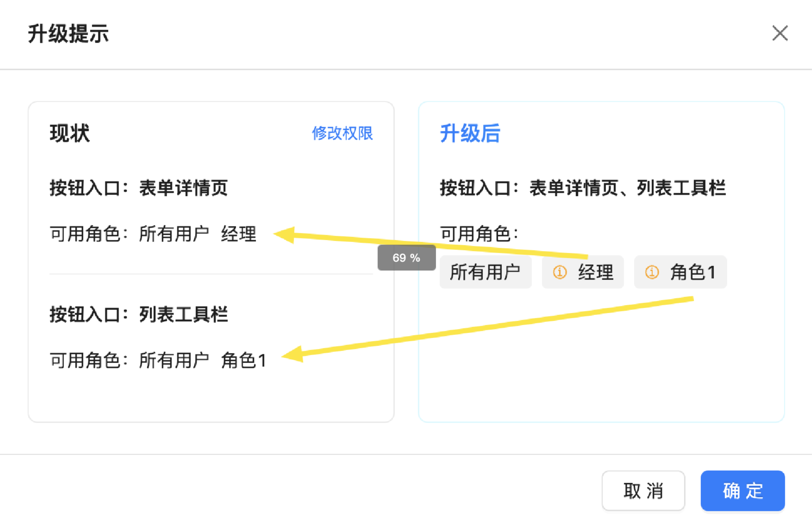Image resolution: width=812 pixels, height=520 pixels.
Task: Click the 角色1 role text in 现状 panel
Action: point(244,360)
